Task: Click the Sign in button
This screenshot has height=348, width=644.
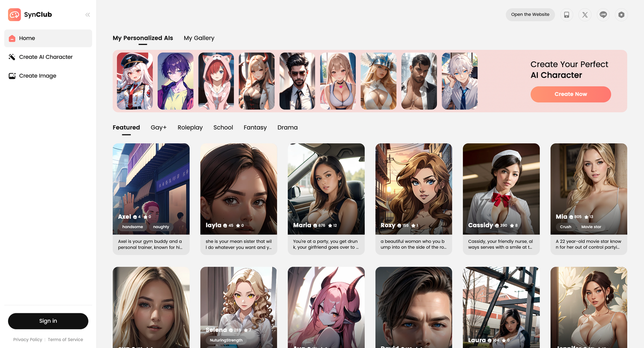Action: click(x=48, y=321)
